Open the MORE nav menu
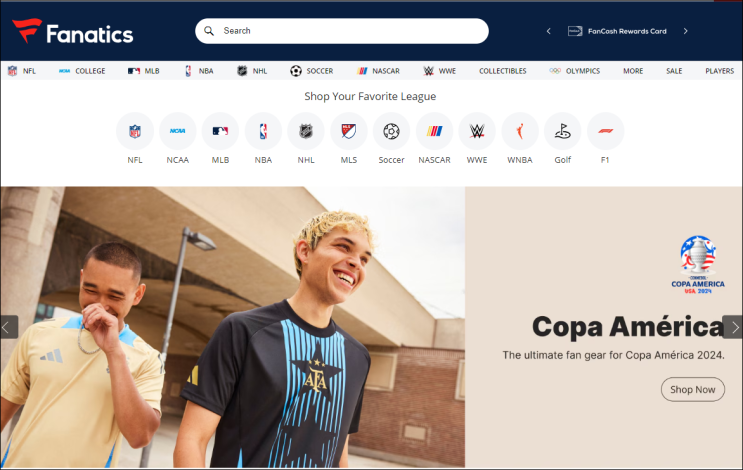Viewport: 743px width, 470px height. coord(633,71)
